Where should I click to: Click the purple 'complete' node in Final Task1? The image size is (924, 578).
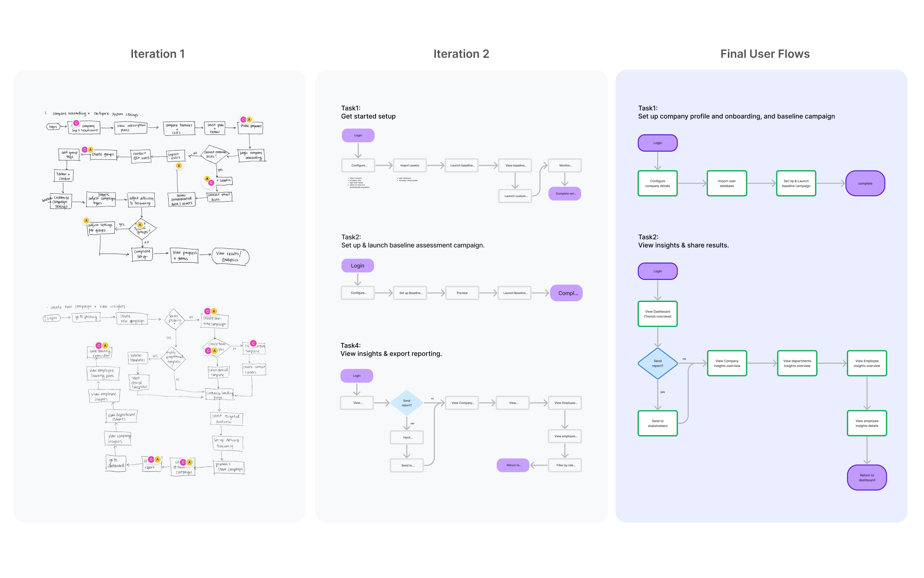point(865,184)
